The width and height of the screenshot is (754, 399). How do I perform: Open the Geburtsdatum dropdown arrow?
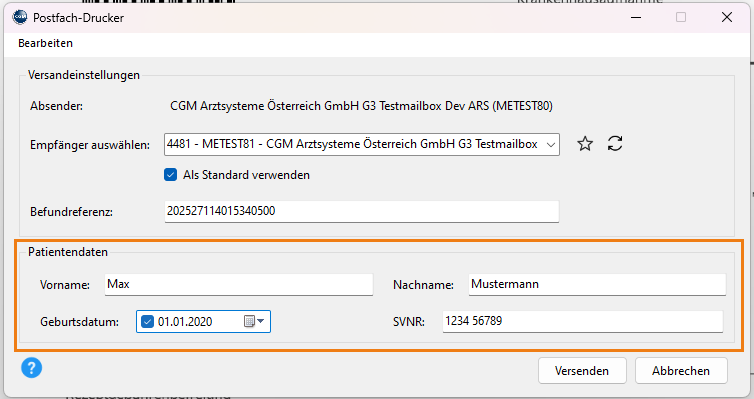pyautogui.click(x=261, y=321)
